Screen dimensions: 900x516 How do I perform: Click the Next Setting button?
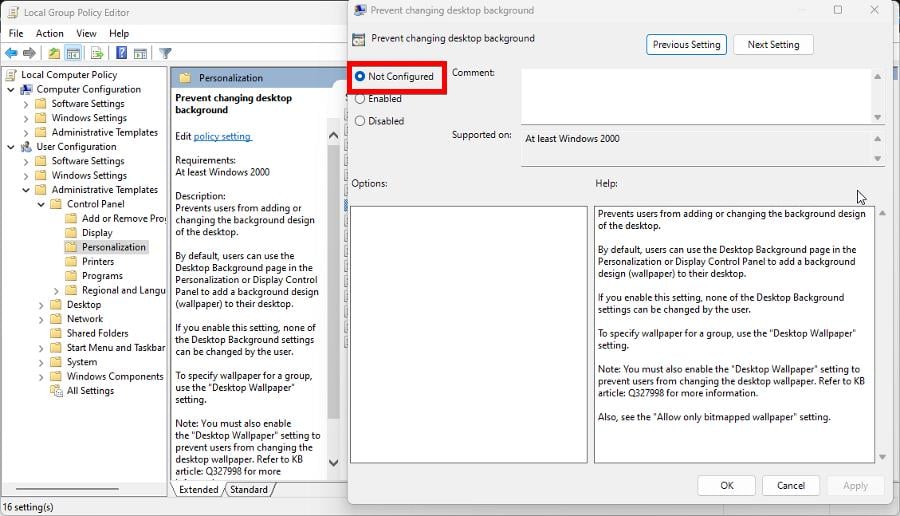pyautogui.click(x=773, y=45)
